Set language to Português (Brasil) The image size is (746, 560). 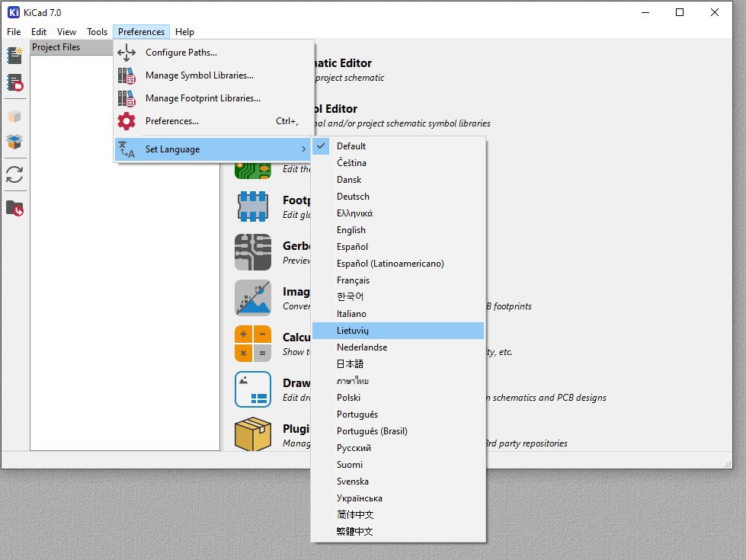tap(399, 431)
